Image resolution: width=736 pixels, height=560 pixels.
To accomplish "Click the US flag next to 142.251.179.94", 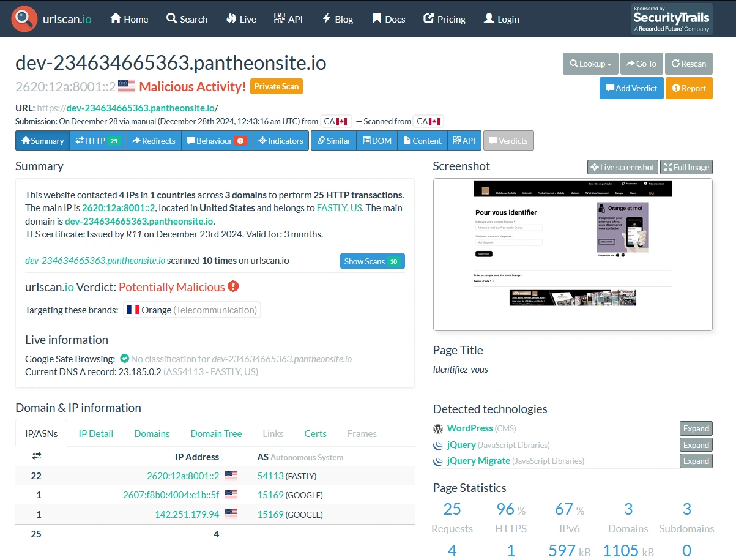I will pyautogui.click(x=231, y=514).
